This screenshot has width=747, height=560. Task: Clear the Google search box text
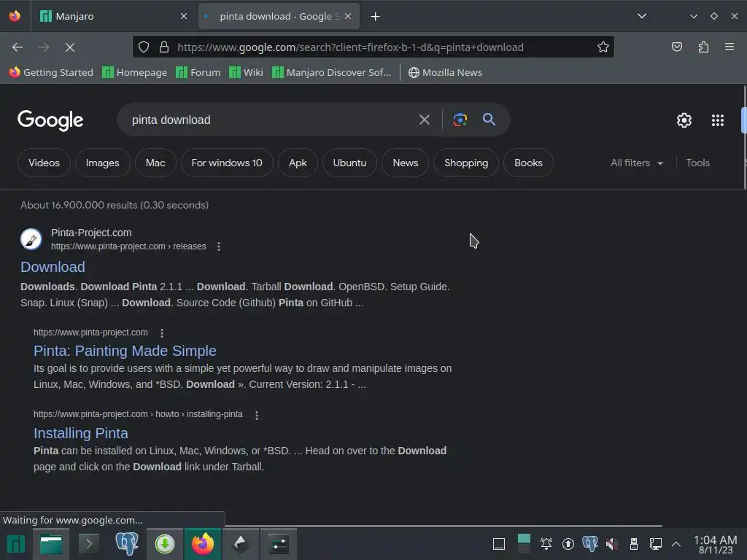[x=424, y=120]
